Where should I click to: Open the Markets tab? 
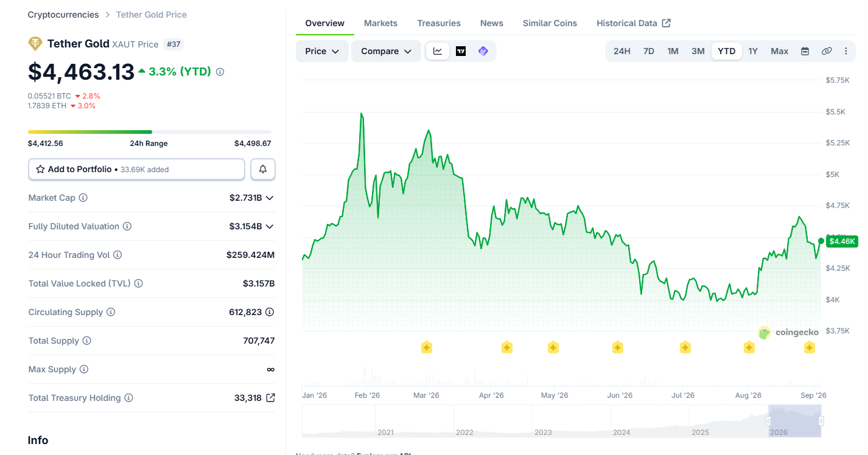(x=380, y=23)
